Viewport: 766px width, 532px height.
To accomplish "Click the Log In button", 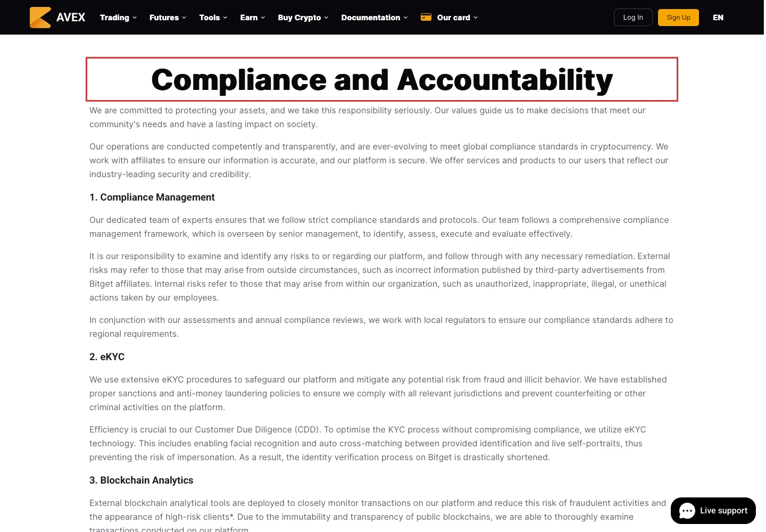I will click(633, 18).
